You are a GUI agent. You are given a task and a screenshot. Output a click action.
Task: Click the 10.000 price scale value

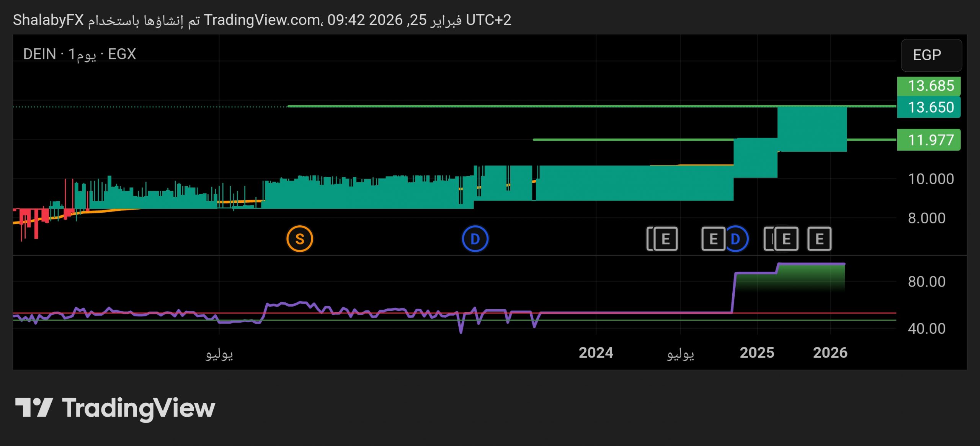pyautogui.click(x=930, y=179)
